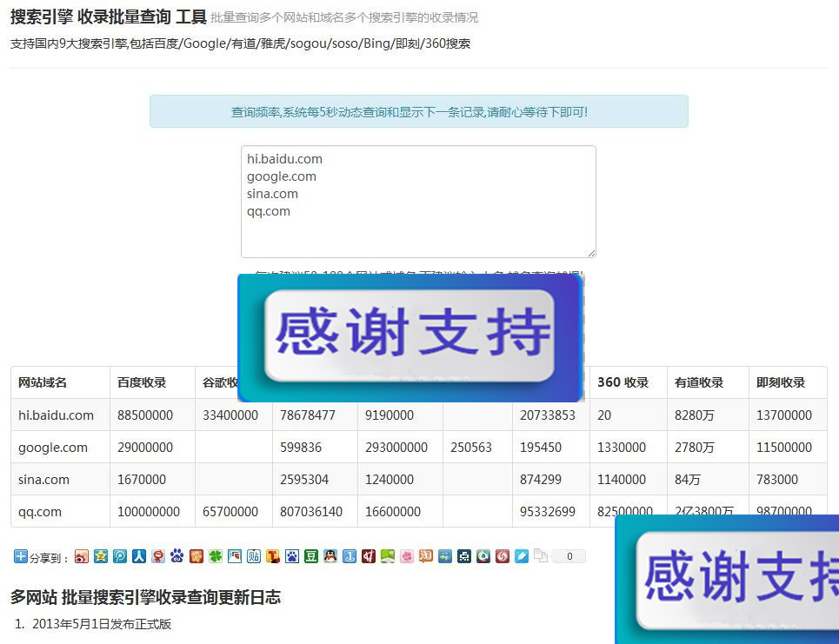Click the 807036140 cell
The image size is (839, 644).
pos(311,512)
